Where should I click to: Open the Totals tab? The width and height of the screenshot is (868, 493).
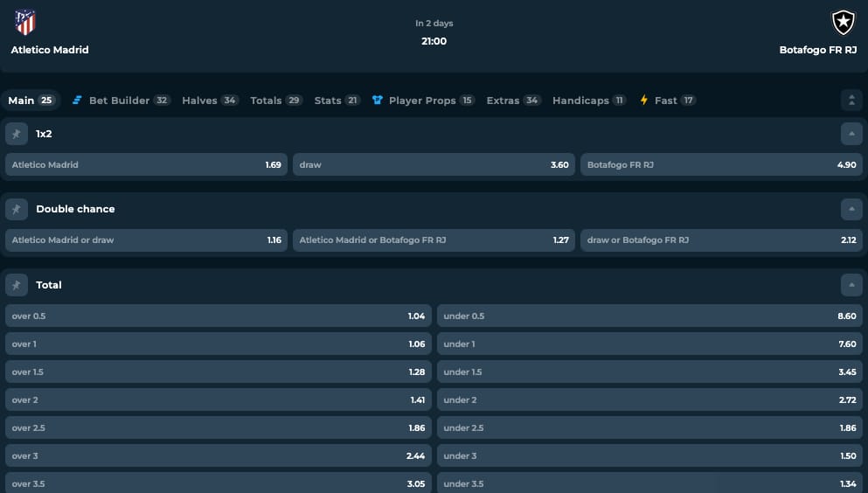(x=275, y=101)
